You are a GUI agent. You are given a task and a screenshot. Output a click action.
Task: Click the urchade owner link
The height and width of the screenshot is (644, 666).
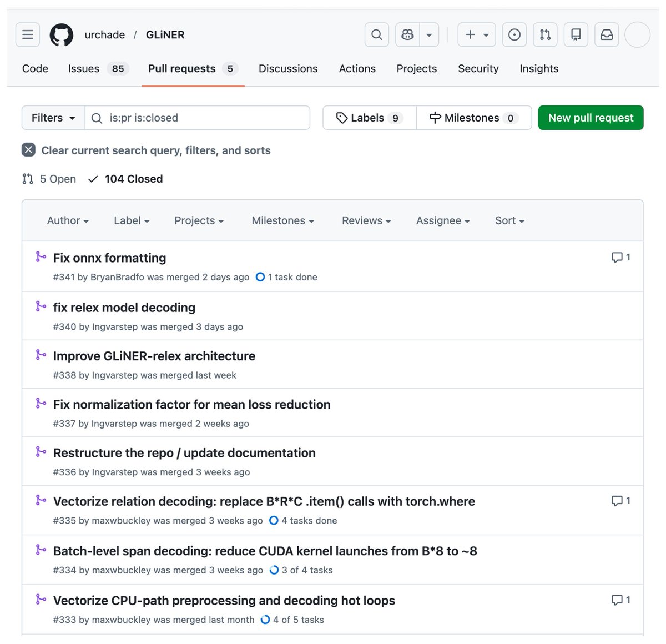(105, 34)
